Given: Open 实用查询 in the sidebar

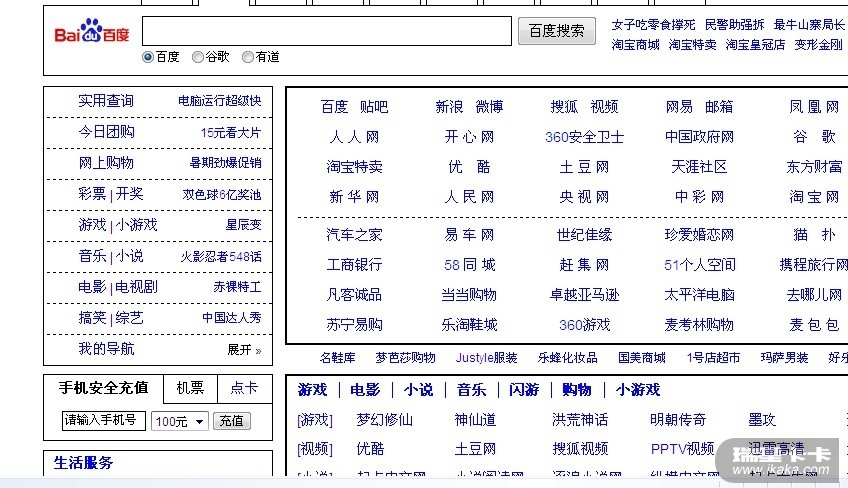Looking at the screenshot, I should [106, 101].
